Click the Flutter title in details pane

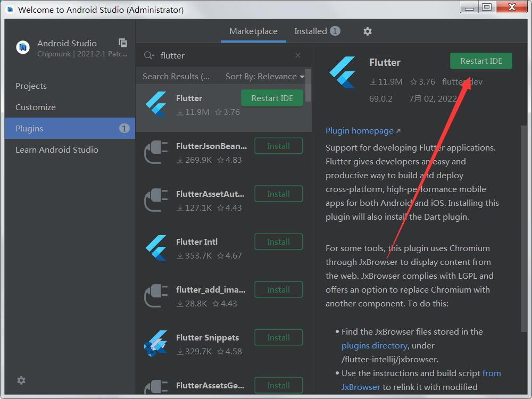(385, 62)
